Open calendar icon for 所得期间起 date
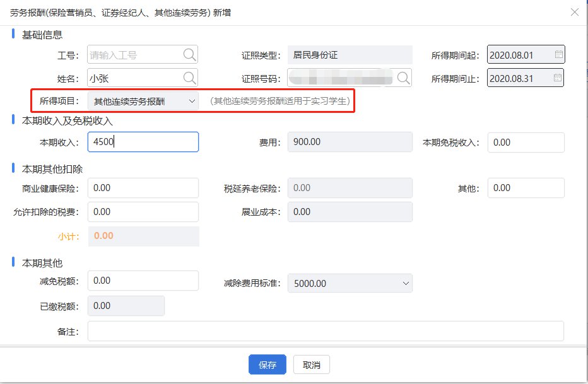The image size is (588, 384). [558, 55]
